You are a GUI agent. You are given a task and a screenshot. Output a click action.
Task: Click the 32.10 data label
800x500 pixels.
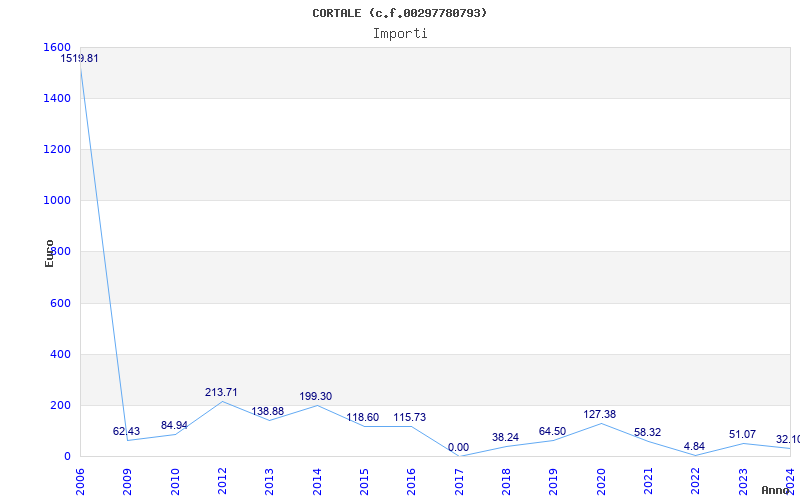pyautogui.click(x=788, y=440)
